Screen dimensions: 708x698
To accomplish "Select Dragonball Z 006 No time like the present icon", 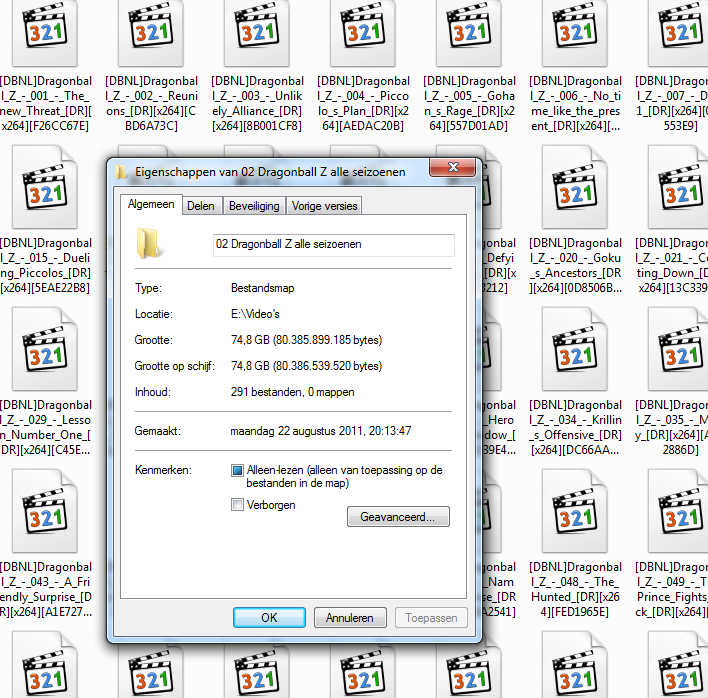I will pyautogui.click(x=575, y=33).
